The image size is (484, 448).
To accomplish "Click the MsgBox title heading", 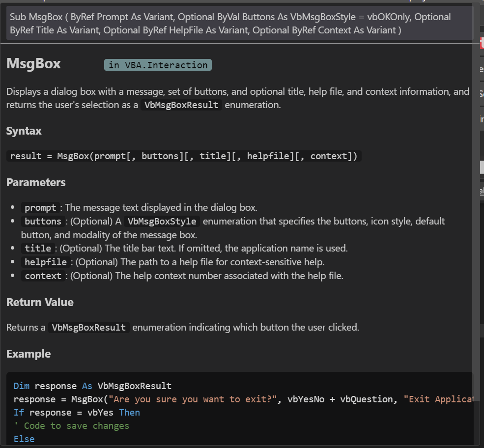I will (x=33, y=64).
